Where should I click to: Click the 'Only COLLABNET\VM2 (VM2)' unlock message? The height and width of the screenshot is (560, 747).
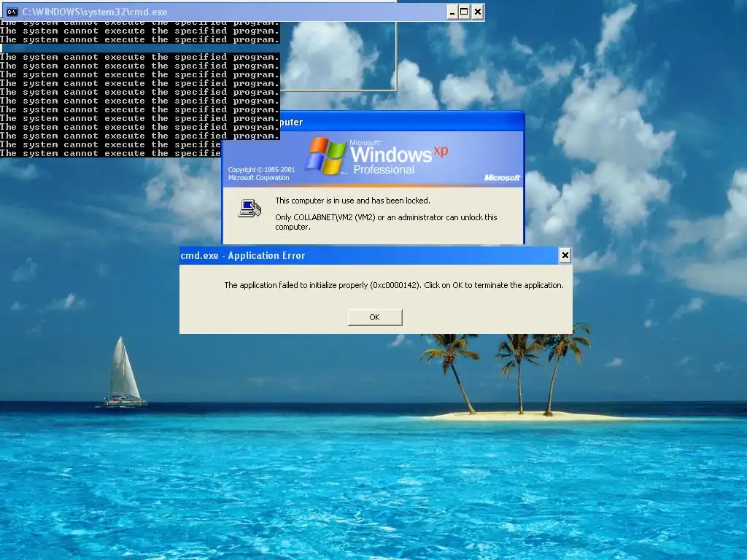click(x=386, y=222)
